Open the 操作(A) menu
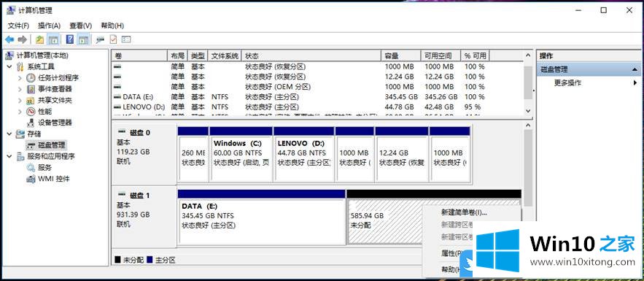The image size is (644, 281). (x=50, y=26)
